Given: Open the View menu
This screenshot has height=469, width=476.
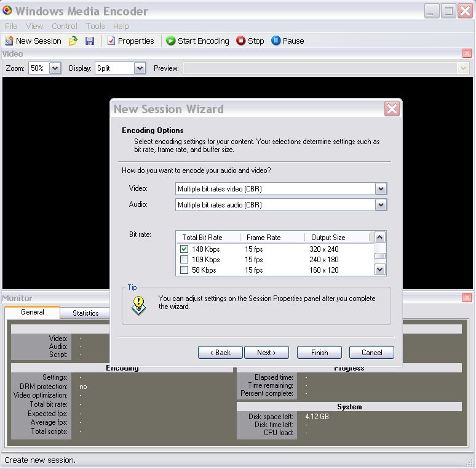Looking at the screenshot, I should 34,26.
